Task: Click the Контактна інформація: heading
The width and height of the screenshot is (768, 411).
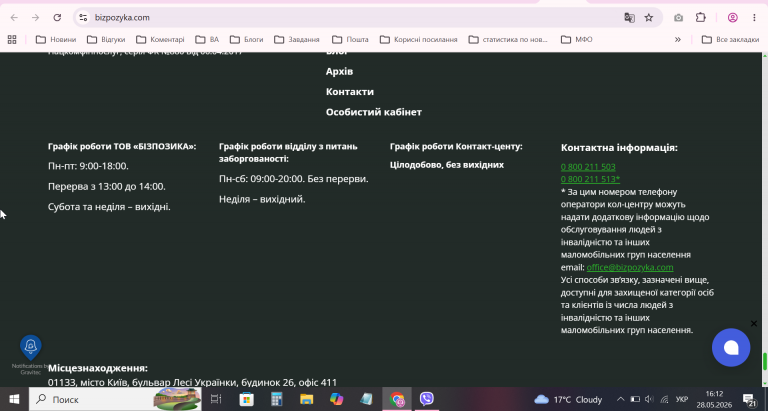Action: click(619, 147)
